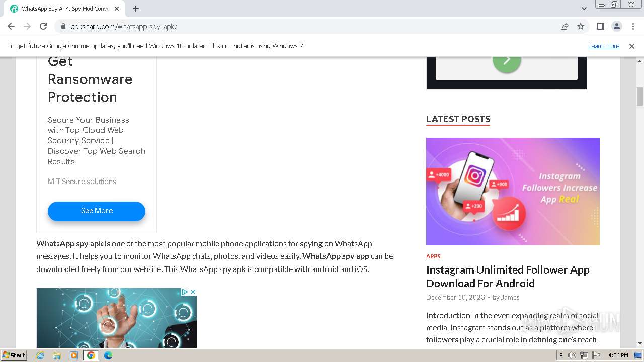The height and width of the screenshot is (362, 644).
Task: Select the WhatsApp Spy APK tab
Action: [x=64, y=9]
